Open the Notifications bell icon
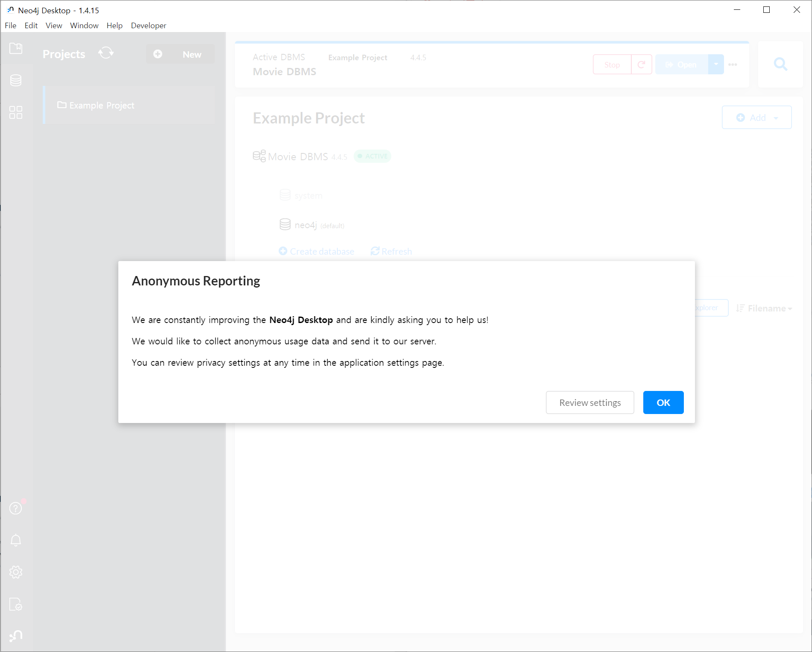 [x=16, y=540]
